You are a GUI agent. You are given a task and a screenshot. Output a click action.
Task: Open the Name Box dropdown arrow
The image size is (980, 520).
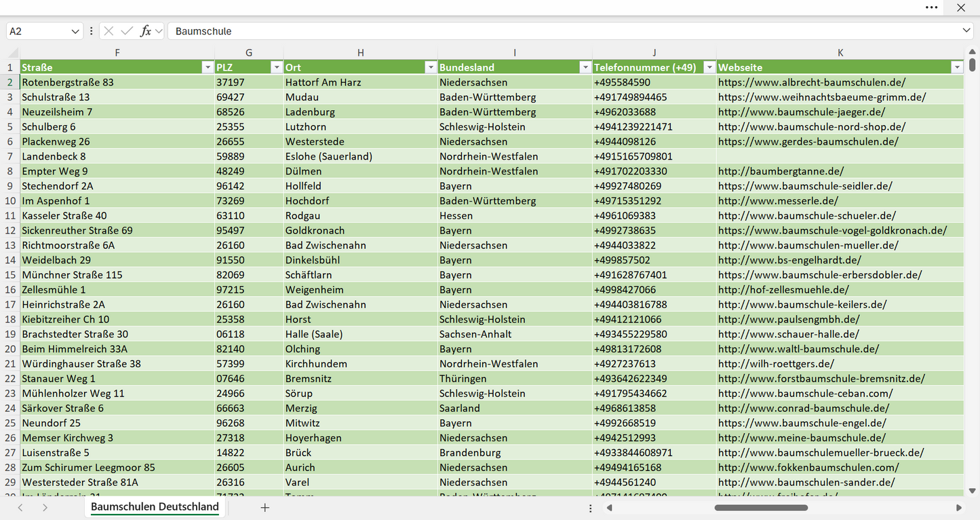(x=75, y=31)
